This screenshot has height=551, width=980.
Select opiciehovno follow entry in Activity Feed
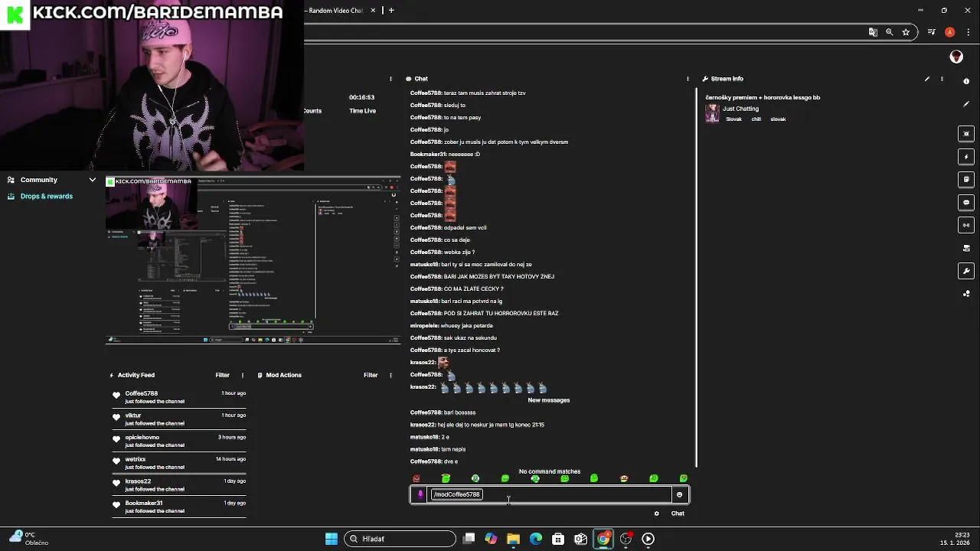pos(179,441)
